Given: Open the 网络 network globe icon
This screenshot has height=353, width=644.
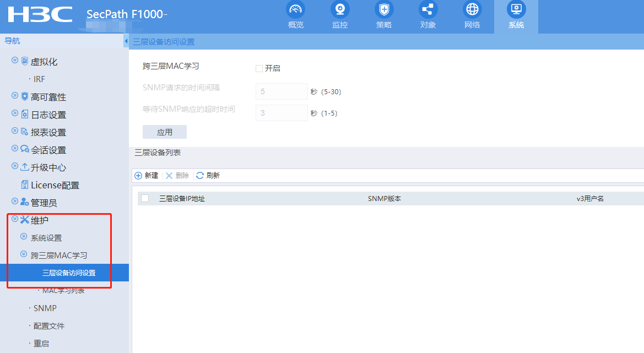Looking at the screenshot, I should [x=472, y=9].
